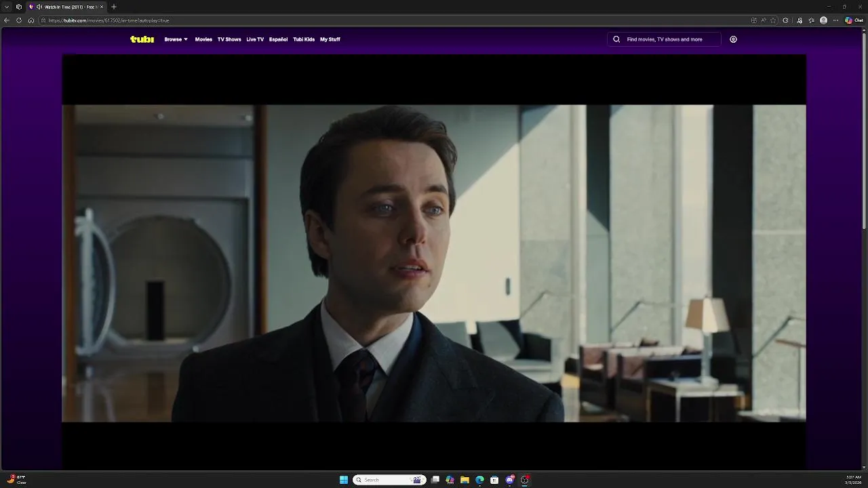Open the Workspaces icon
Screen dimensions: 868x488
coord(18,7)
